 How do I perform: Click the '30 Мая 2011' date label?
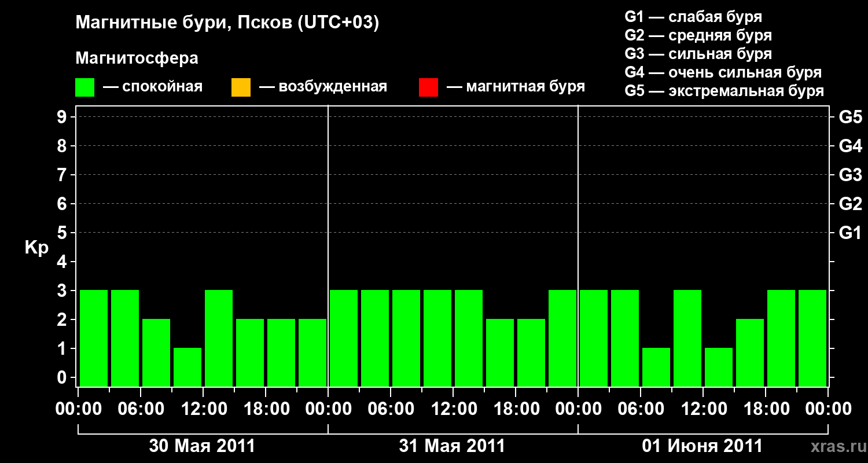(202, 446)
